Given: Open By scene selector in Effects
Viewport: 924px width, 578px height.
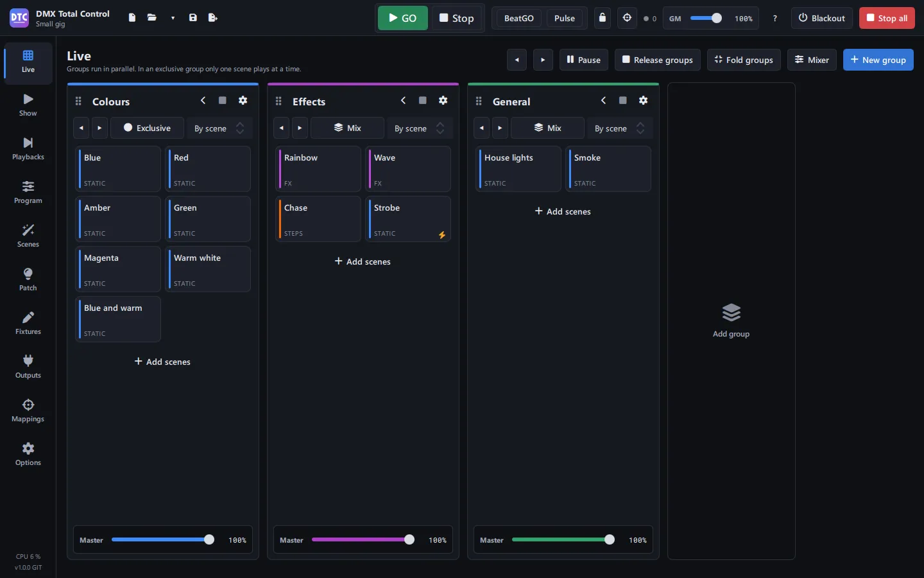Looking at the screenshot, I should 420,128.
